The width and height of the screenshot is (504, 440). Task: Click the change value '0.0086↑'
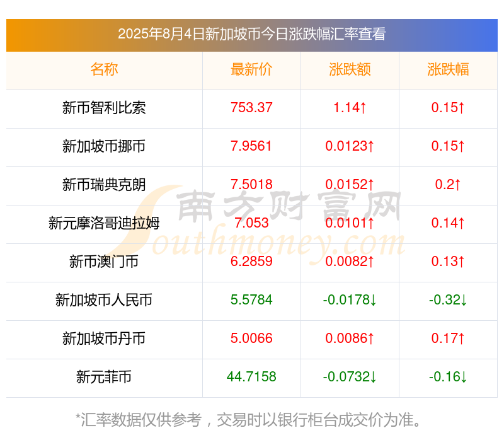click(x=350, y=338)
